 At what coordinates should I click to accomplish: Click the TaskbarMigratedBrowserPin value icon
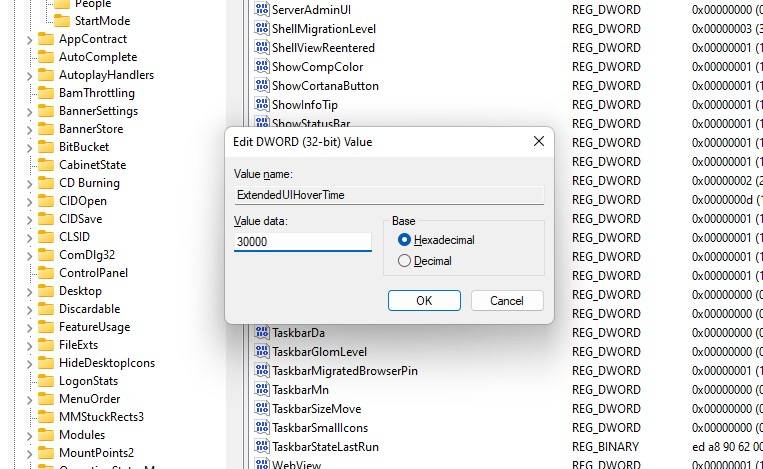pos(262,370)
